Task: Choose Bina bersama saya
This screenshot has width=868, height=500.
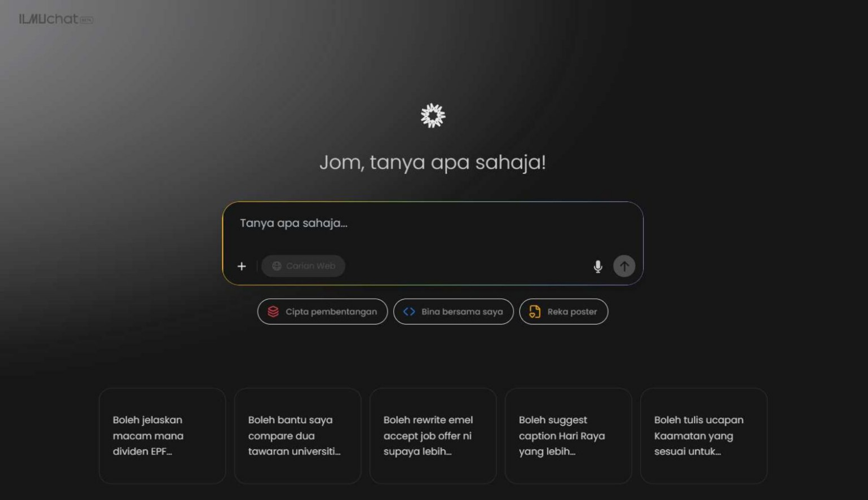Action: pos(454,312)
